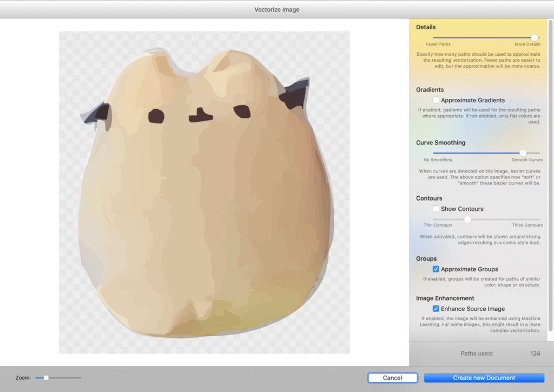Image resolution: width=554 pixels, height=392 pixels.
Task: Click the Details slider handle
Action: tap(535, 37)
